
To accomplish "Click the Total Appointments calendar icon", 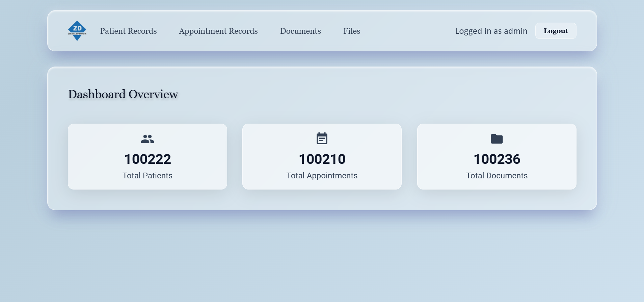I will click(x=322, y=138).
